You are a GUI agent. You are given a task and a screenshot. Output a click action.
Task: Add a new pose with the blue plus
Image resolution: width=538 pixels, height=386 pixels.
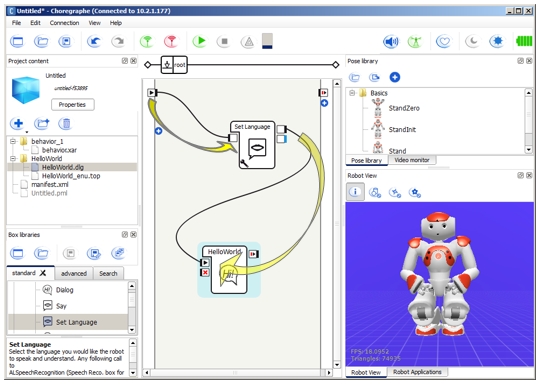395,77
